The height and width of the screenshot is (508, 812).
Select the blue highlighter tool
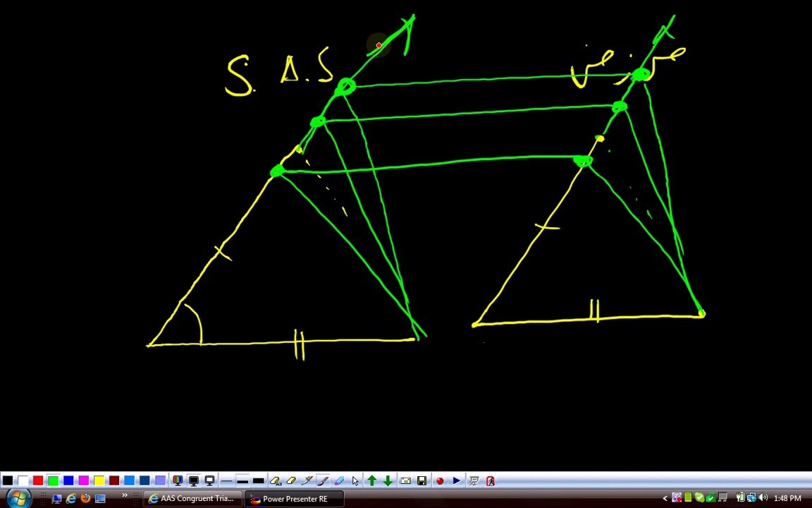point(338,481)
